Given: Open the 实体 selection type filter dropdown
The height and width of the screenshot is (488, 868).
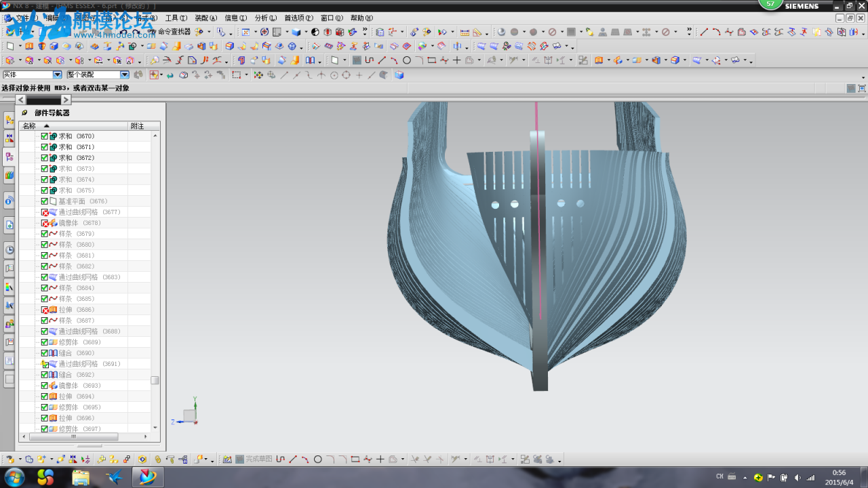Looking at the screenshot, I should [58, 75].
